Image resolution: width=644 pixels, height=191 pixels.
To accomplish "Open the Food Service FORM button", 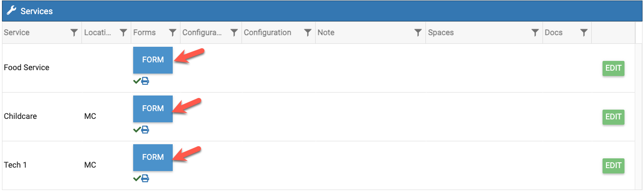I will click(153, 60).
